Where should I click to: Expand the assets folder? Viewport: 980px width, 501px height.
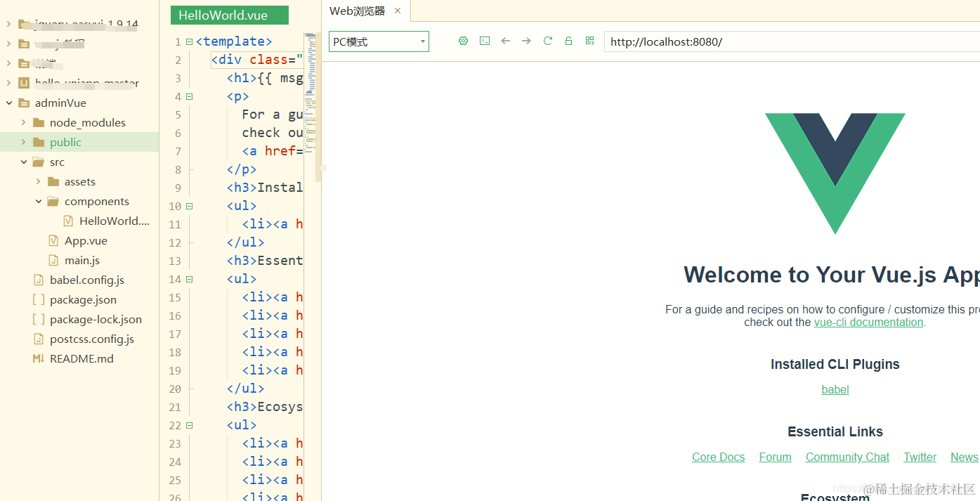pyautogui.click(x=38, y=181)
